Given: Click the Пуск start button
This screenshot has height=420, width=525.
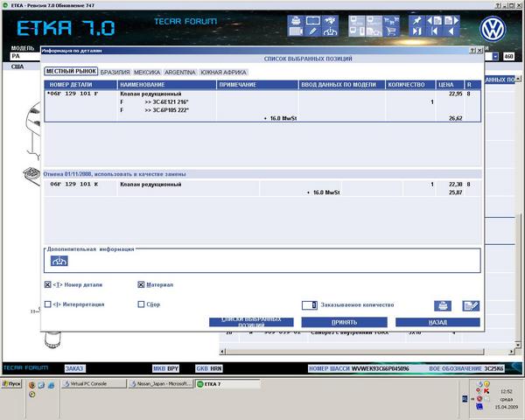Looking at the screenshot, I should tap(11, 384).
